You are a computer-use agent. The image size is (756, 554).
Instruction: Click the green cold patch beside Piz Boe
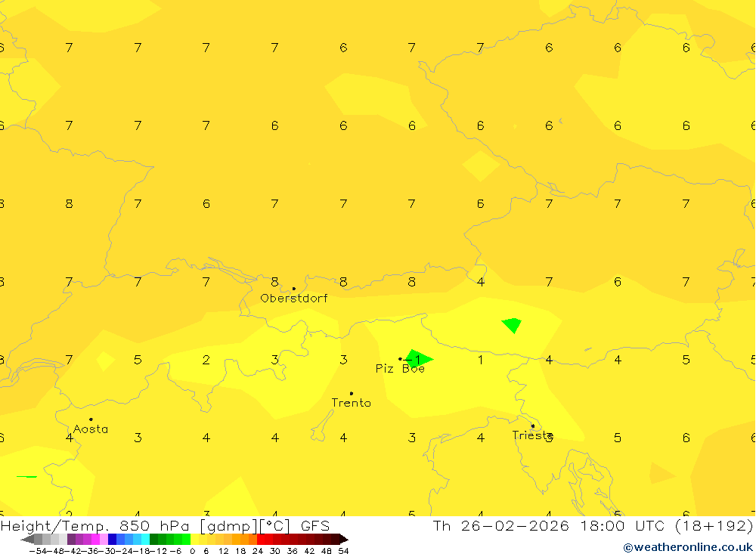point(420,358)
